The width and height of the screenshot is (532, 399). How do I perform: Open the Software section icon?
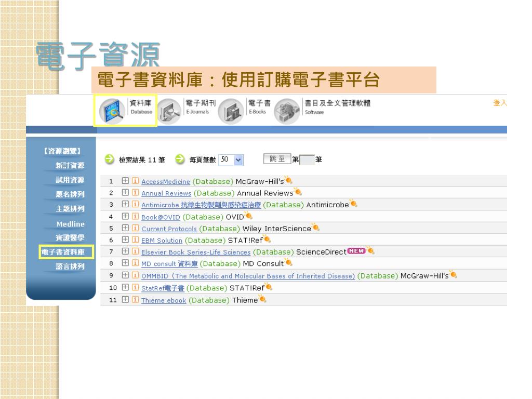coord(287,111)
